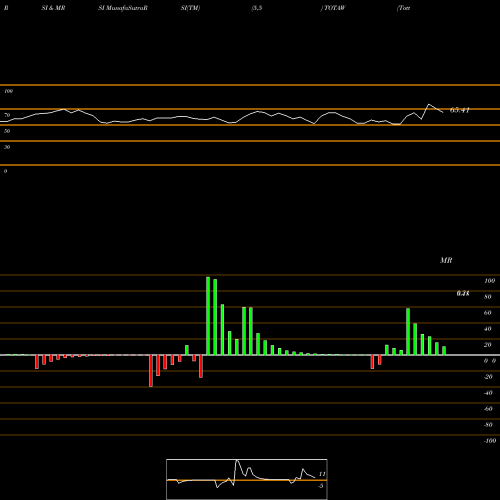Click the '-20' label on MR axis

pyautogui.click(x=488, y=377)
